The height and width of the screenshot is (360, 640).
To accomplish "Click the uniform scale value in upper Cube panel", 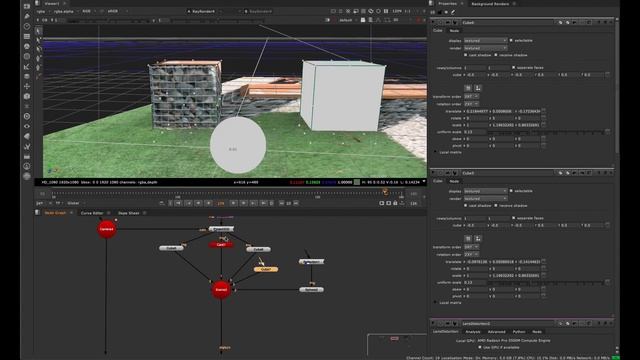I will [x=475, y=132].
